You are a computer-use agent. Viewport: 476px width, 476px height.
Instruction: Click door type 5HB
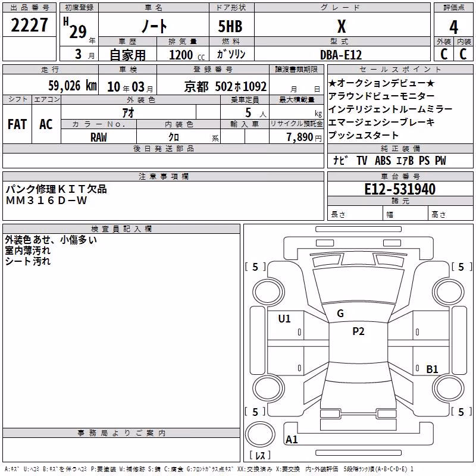230,26
